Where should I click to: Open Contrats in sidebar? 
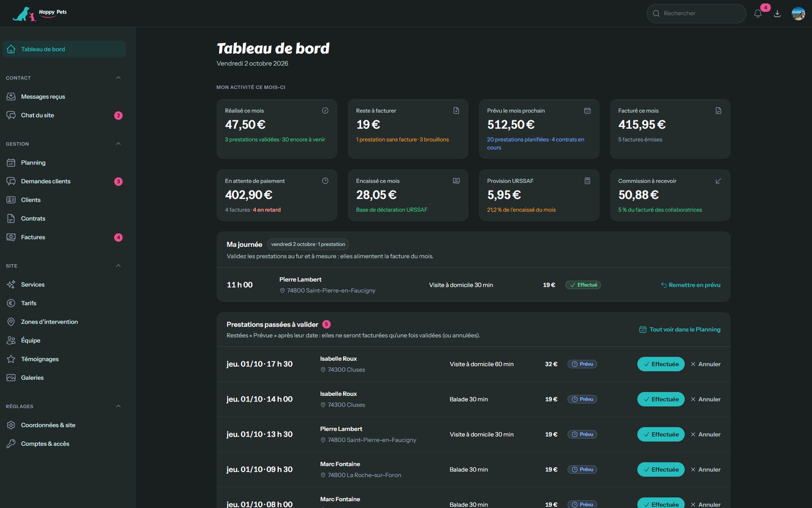(64, 219)
